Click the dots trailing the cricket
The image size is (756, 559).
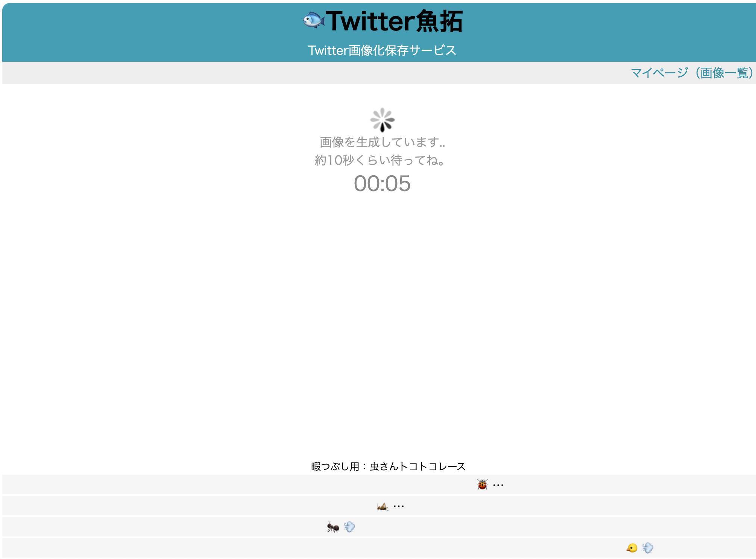coord(399,507)
